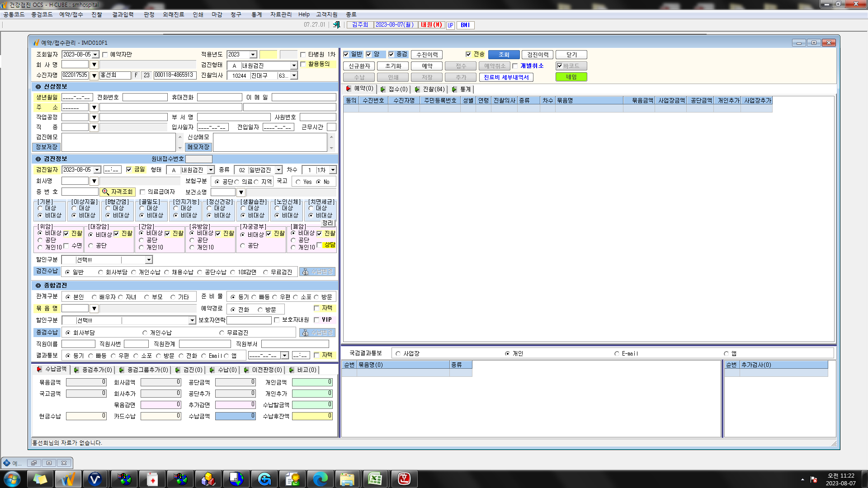
Task: Open Microsoft Edge from the taskbar
Action: 321,479
